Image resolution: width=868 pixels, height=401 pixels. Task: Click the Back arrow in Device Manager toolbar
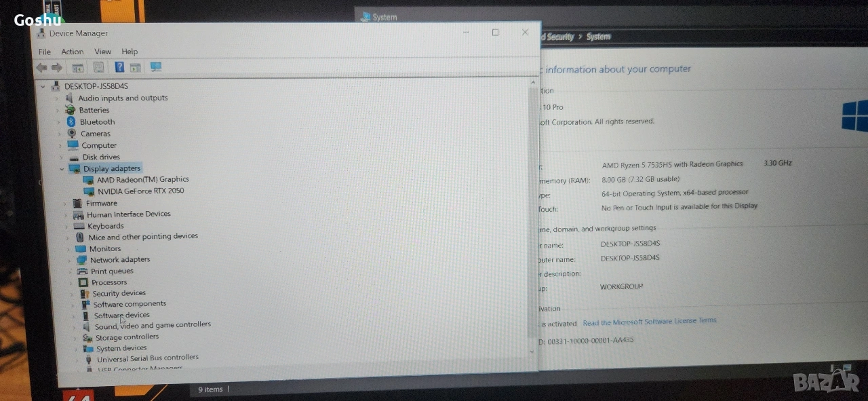coord(41,67)
